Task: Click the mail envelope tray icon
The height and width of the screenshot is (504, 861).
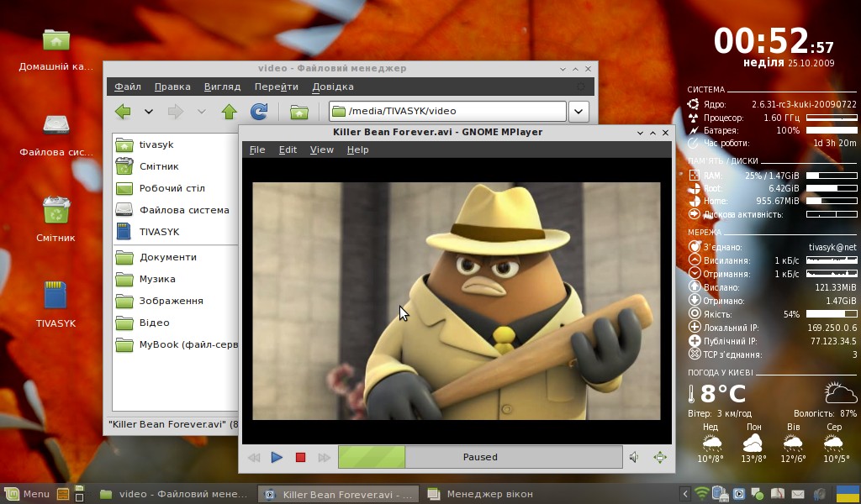Action: click(798, 494)
